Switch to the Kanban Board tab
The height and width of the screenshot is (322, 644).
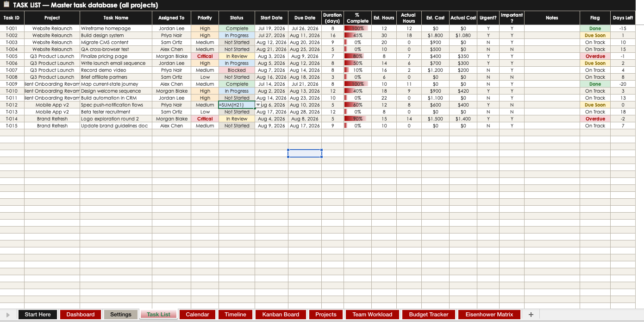281,315
